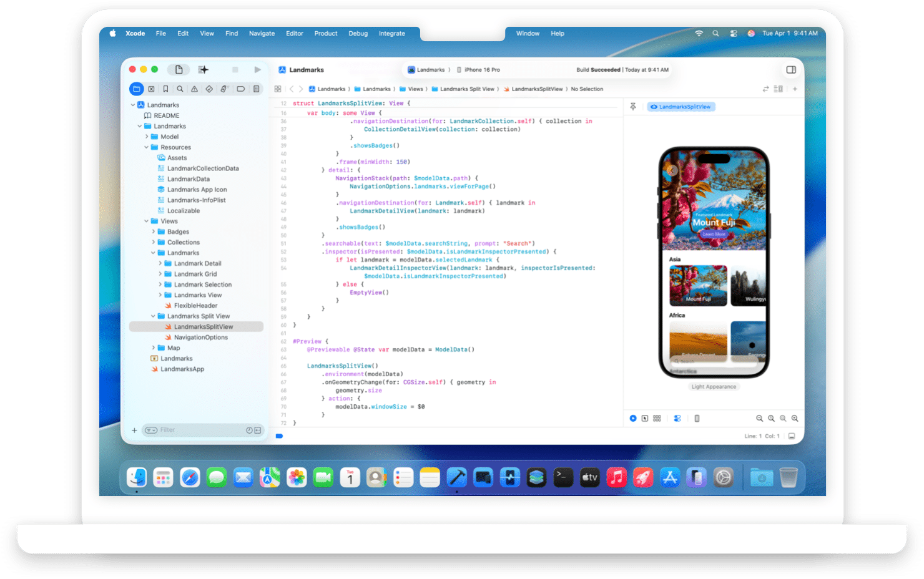This screenshot has width=924, height=579.
Task: Choose the iPhone 16 Pro run destination
Action: tap(478, 70)
